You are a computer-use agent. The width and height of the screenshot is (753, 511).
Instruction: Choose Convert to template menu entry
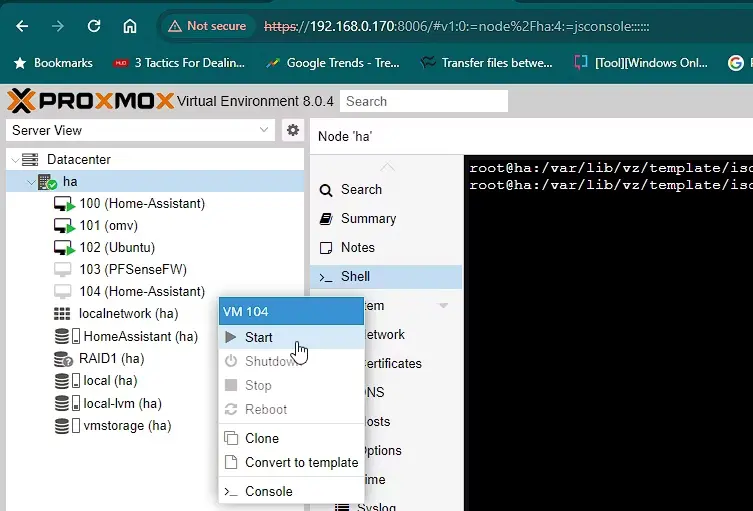291,462
